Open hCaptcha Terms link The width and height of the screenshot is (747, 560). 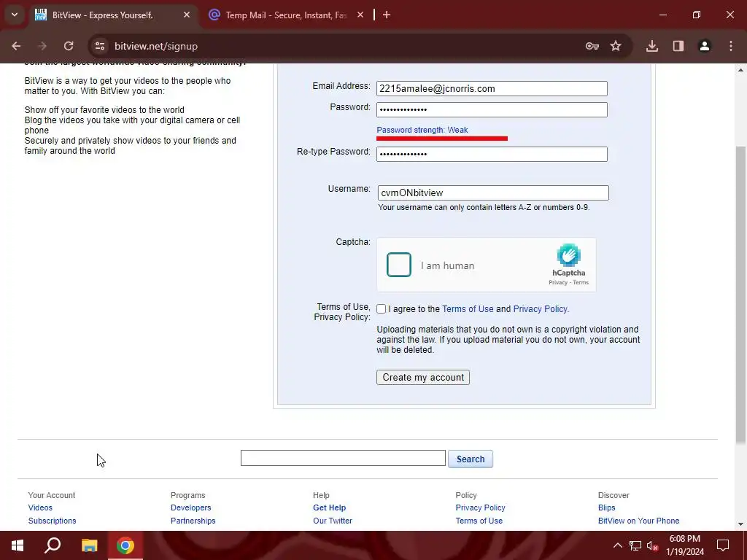(x=581, y=282)
